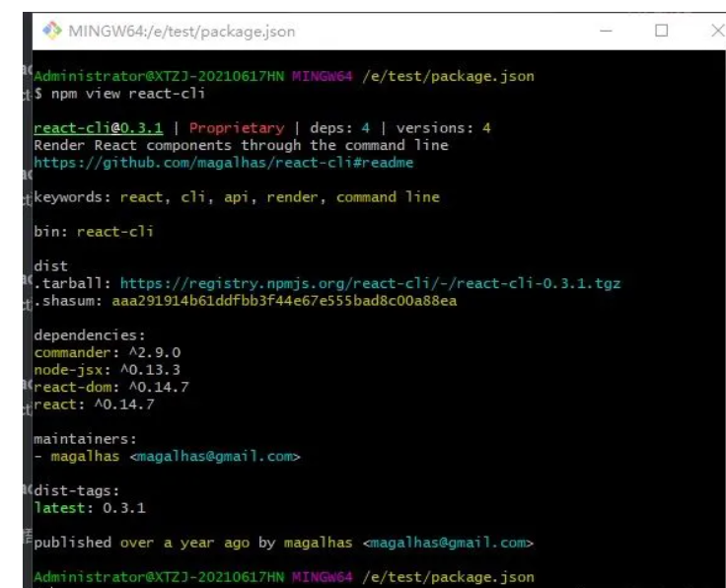The image size is (726, 588).
Task: Click the 'versions: 4' text
Action: pyautogui.click(x=443, y=128)
